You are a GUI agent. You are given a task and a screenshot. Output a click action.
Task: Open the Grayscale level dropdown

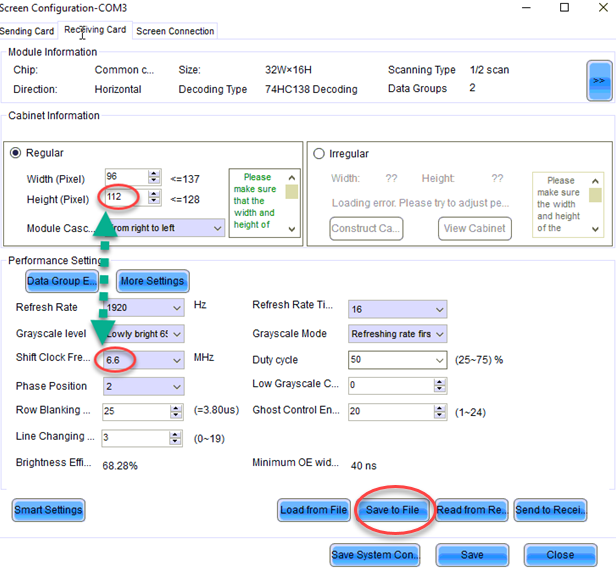(x=143, y=334)
